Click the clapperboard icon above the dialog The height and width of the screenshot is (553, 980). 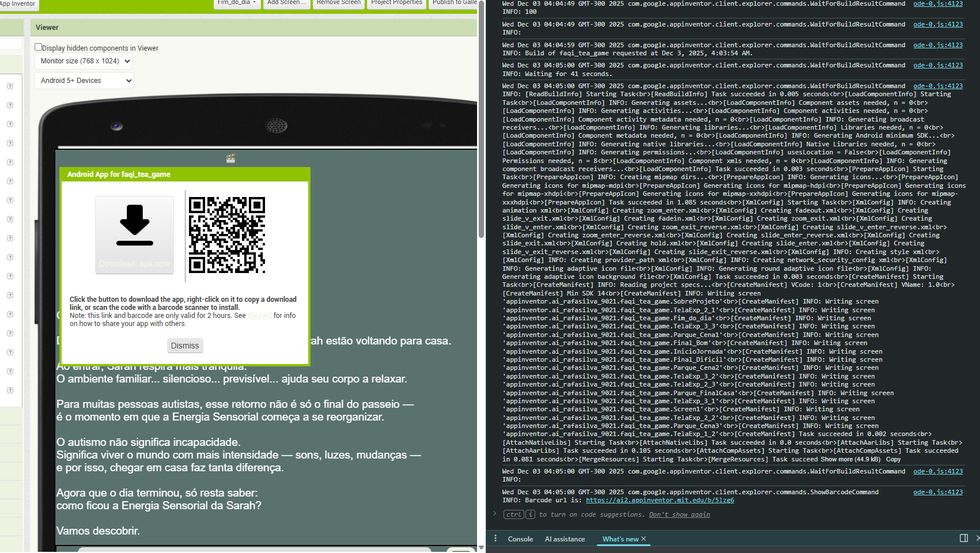[x=230, y=158]
